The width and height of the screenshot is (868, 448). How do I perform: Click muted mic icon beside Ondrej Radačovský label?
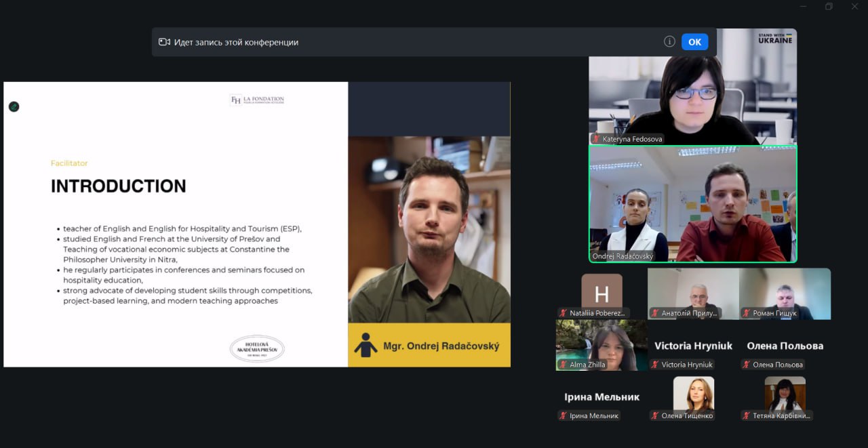click(x=596, y=256)
